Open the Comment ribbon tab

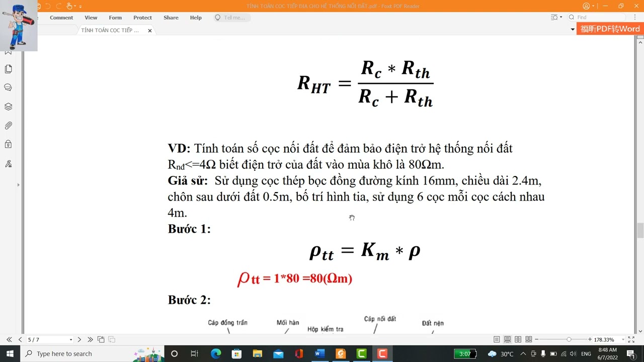(x=61, y=18)
